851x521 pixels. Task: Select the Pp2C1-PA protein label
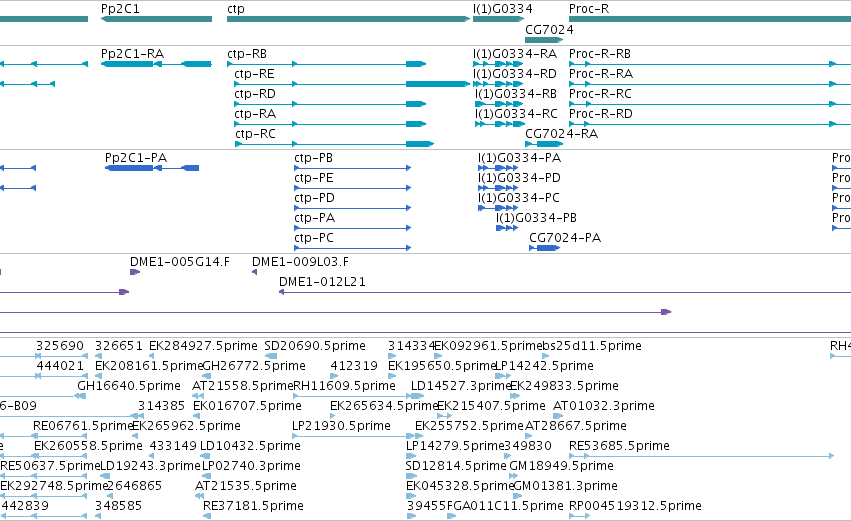(136, 158)
